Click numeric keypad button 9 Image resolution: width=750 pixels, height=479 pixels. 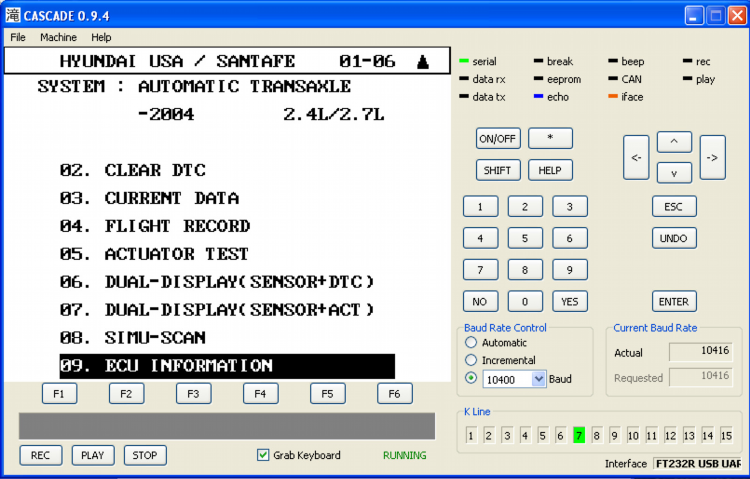point(570,270)
